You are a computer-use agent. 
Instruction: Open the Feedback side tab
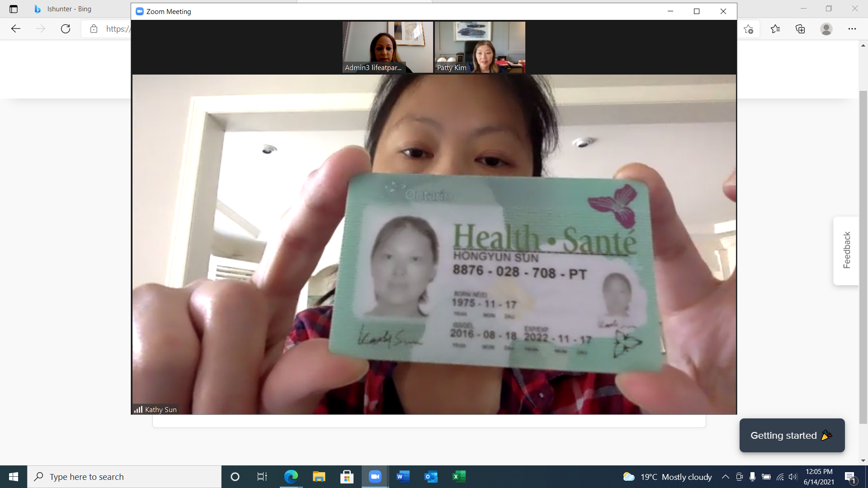(x=846, y=250)
